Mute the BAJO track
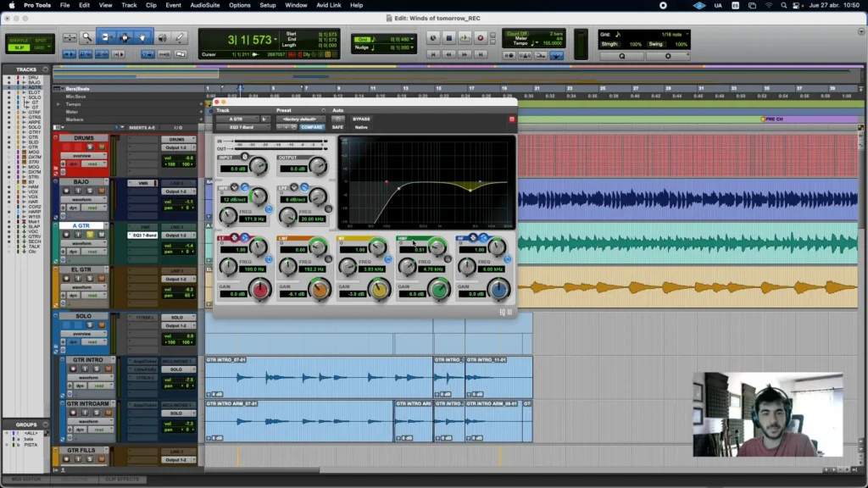Viewport: 868px width, 488px height. pos(102,191)
